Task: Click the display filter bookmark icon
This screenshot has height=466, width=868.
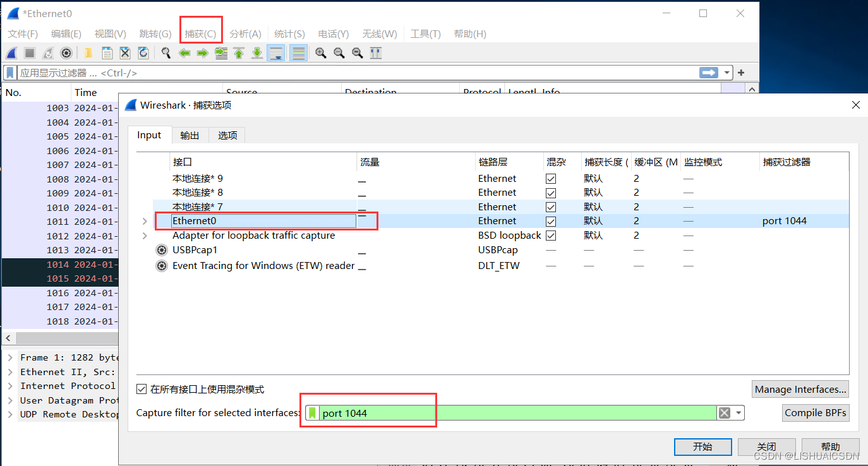Action: click(10, 73)
